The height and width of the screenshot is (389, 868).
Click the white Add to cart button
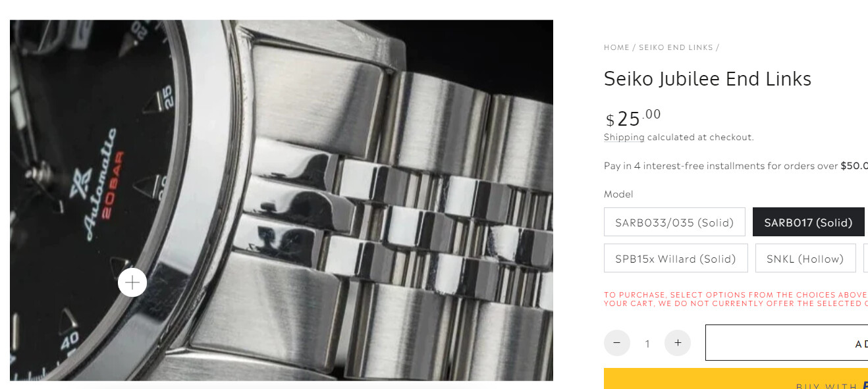point(787,342)
